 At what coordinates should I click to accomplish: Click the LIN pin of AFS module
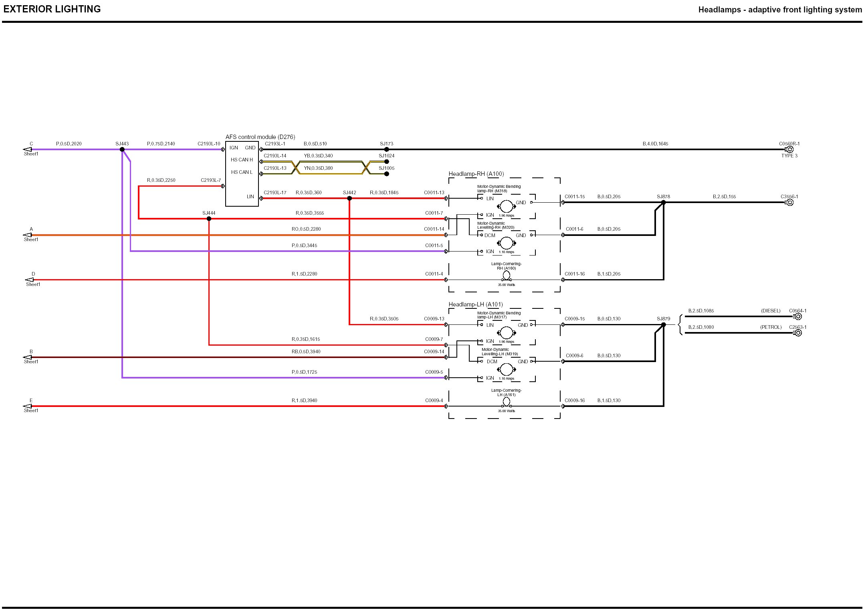point(250,197)
